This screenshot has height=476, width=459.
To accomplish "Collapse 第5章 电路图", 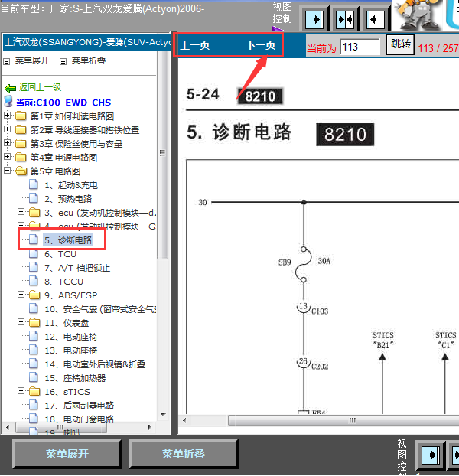I will [x=8, y=171].
